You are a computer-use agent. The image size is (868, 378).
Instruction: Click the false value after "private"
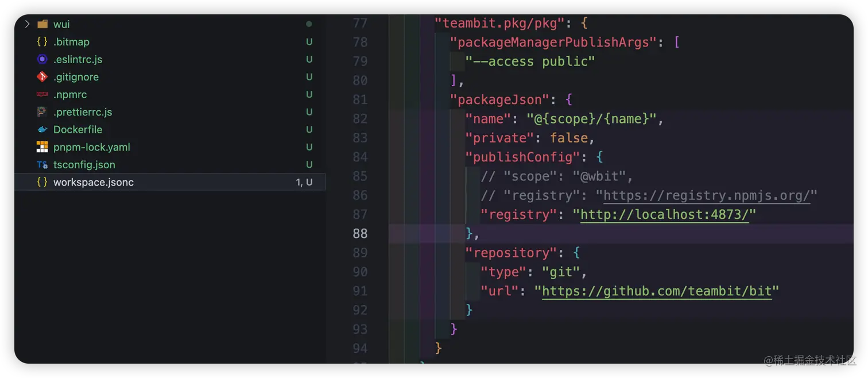[568, 138]
